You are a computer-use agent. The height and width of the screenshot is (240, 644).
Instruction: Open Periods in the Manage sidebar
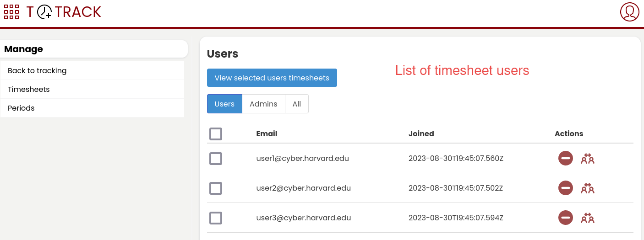(21, 108)
